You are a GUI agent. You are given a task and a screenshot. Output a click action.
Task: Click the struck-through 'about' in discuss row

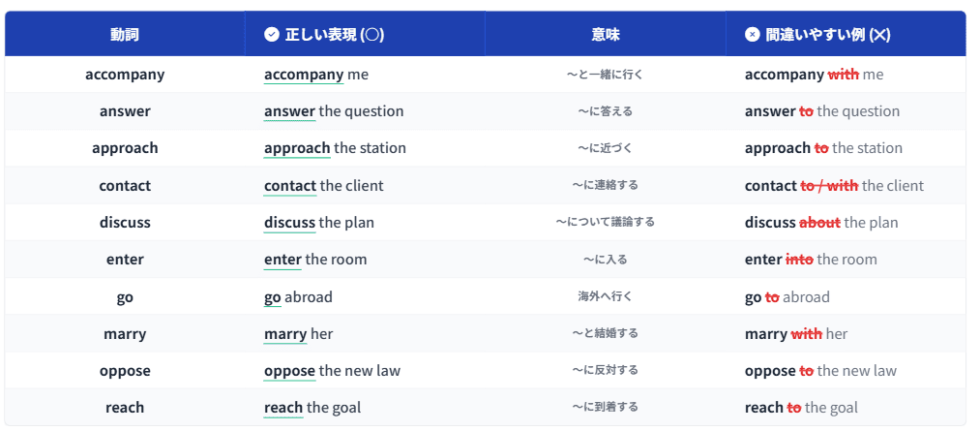point(819,222)
